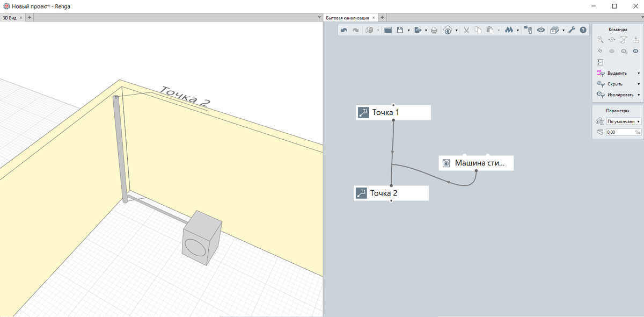This screenshot has width=644, height=317.
Task: Expand the dropdown arrow beside the stacked windows icon
Action: [563, 31]
